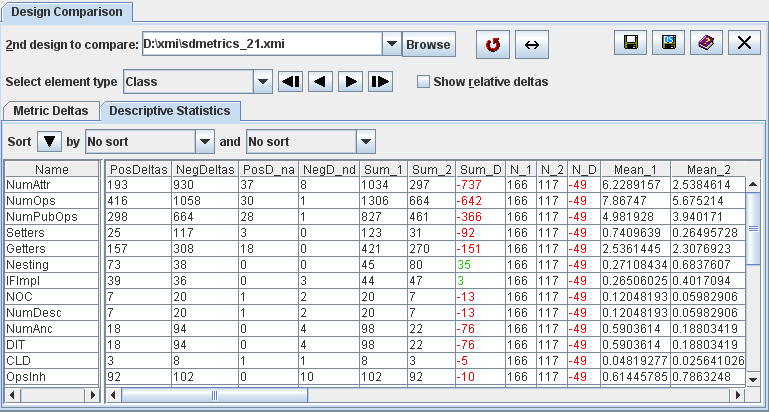Select the NumDesc row name
This screenshot has width=769, height=412.
click(52, 312)
